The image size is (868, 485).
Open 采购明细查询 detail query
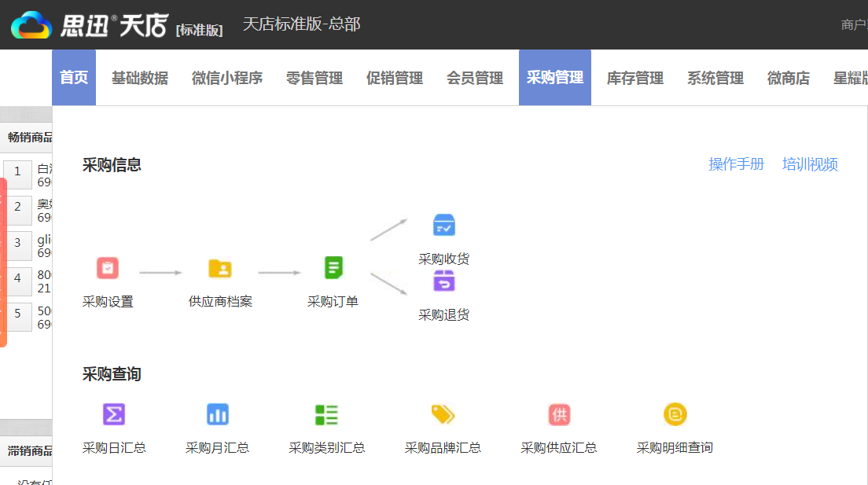(675, 414)
